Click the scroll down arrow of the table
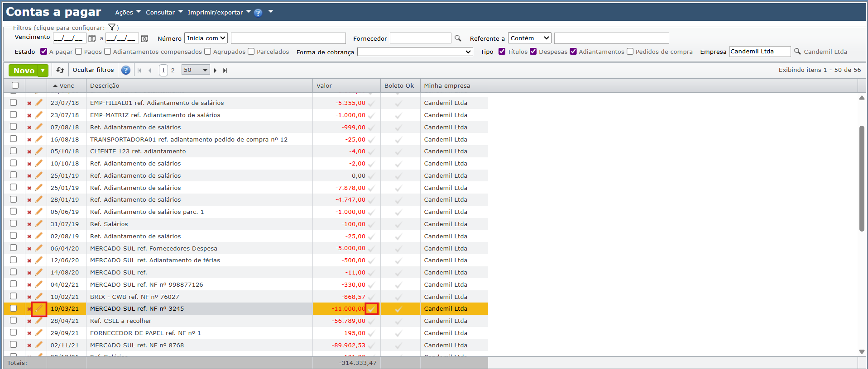Image resolution: width=868 pixels, height=369 pixels. pyautogui.click(x=862, y=352)
